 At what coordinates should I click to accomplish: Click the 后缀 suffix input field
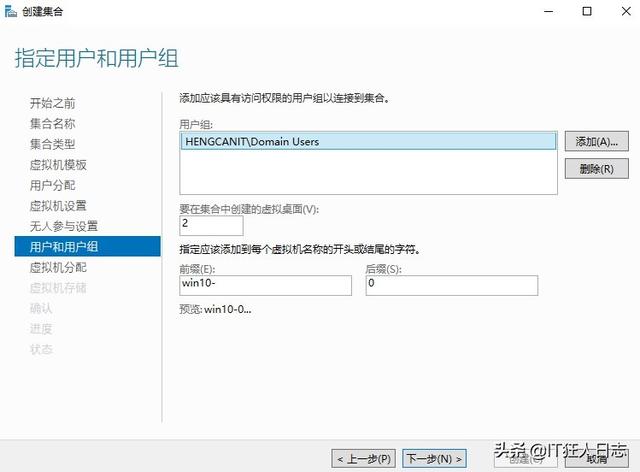451,285
